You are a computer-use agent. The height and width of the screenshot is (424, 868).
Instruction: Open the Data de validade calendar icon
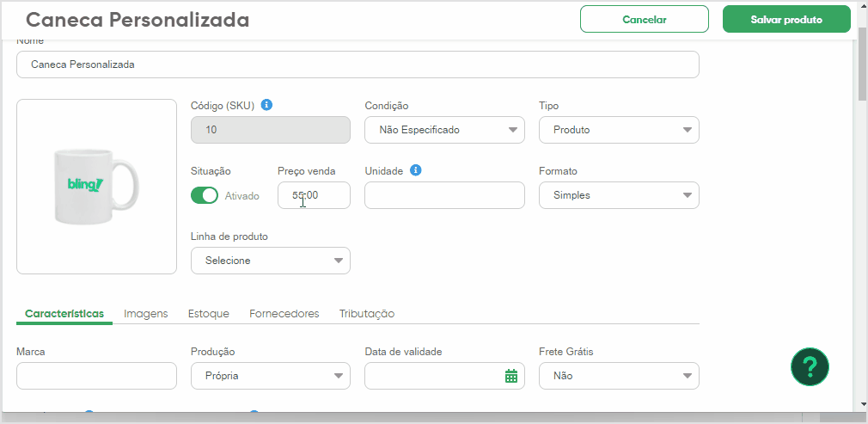(x=511, y=376)
